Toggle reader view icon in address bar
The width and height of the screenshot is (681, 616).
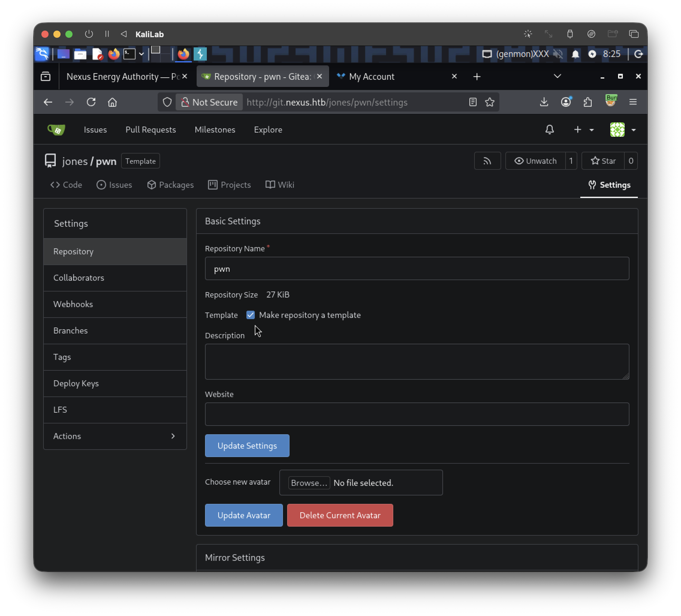(x=473, y=102)
